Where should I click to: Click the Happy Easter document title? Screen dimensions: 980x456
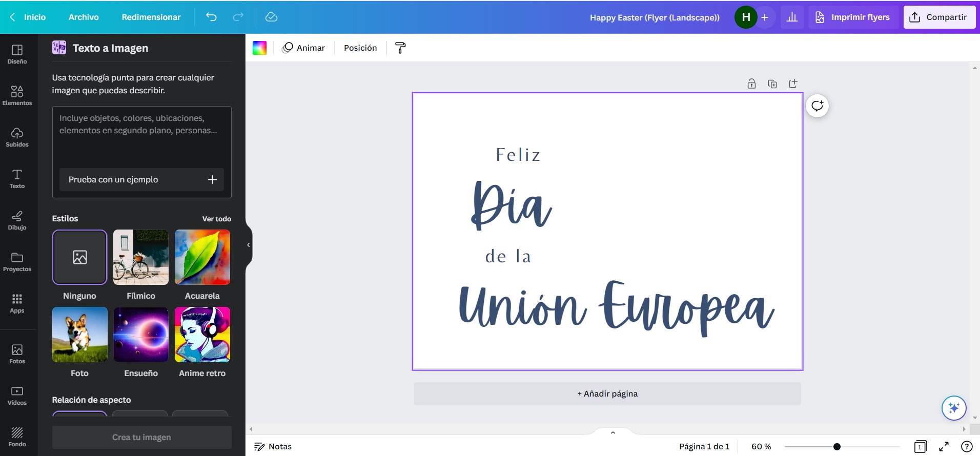coord(655,17)
